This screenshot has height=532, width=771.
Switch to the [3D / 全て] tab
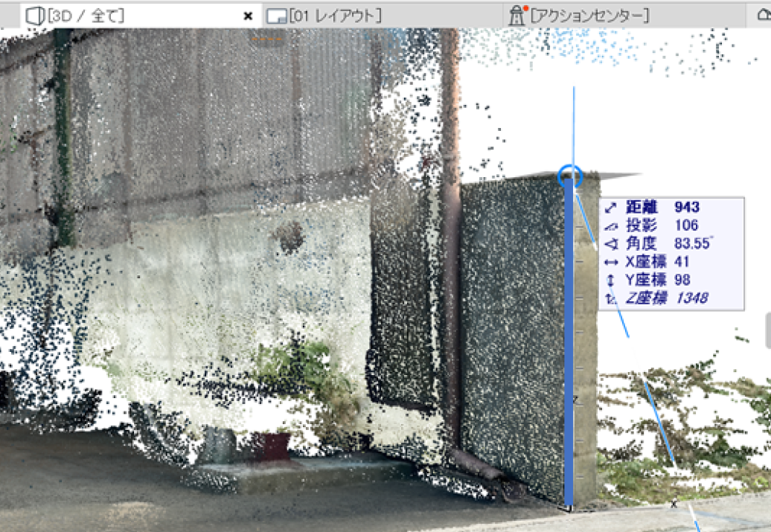[86, 16]
